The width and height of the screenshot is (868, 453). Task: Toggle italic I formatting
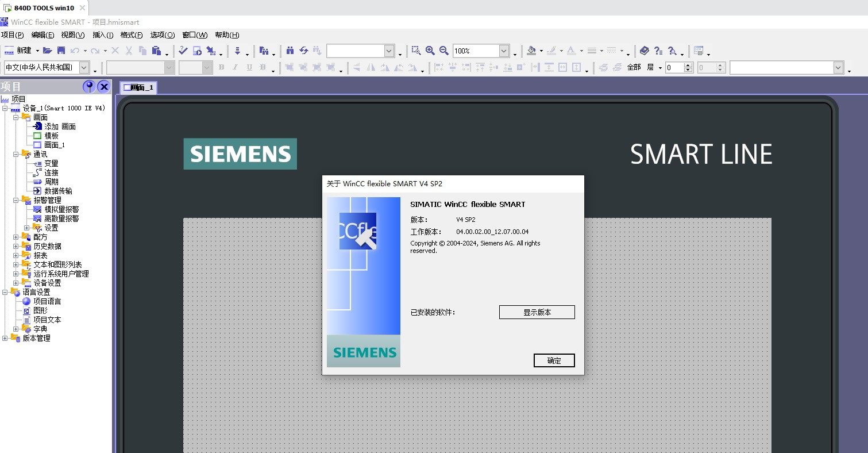point(235,67)
